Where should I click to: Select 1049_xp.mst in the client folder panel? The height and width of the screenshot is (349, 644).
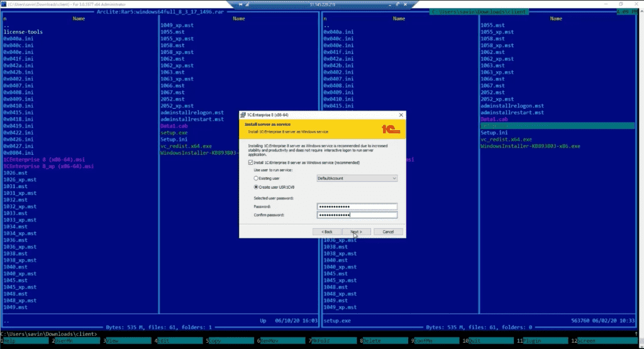click(x=340, y=307)
